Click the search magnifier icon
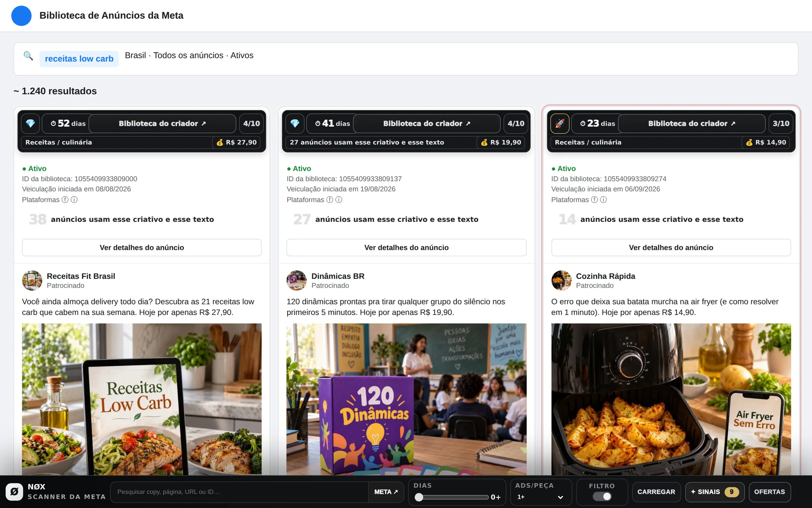 coord(28,56)
